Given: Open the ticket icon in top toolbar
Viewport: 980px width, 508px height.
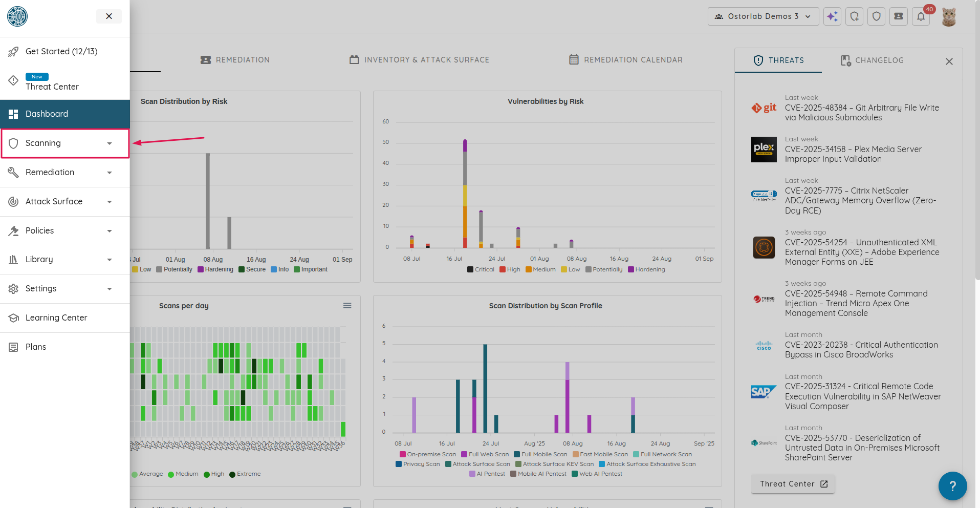Looking at the screenshot, I should click(899, 16).
